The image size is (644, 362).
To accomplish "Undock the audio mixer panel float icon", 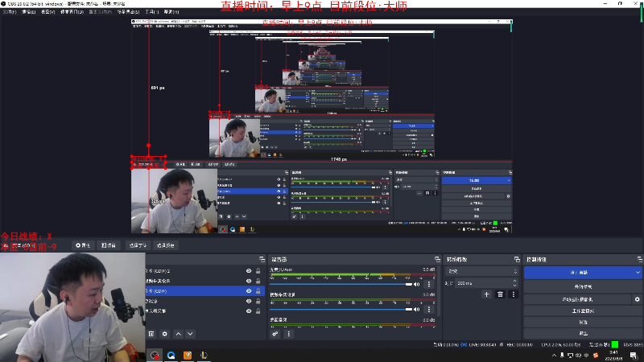I will point(437,259).
